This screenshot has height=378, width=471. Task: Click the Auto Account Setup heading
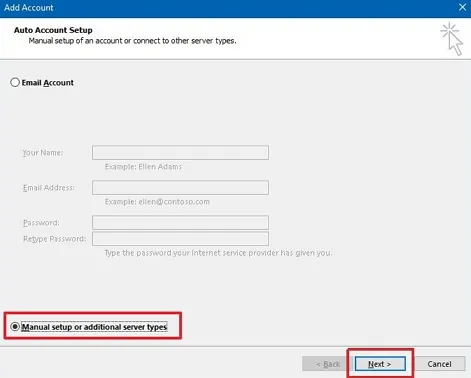click(x=53, y=30)
